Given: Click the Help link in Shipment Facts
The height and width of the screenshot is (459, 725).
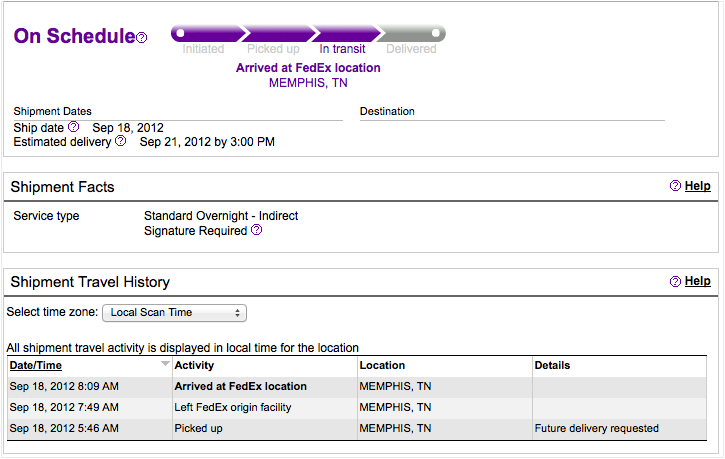Looking at the screenshot, I should 697,186.
